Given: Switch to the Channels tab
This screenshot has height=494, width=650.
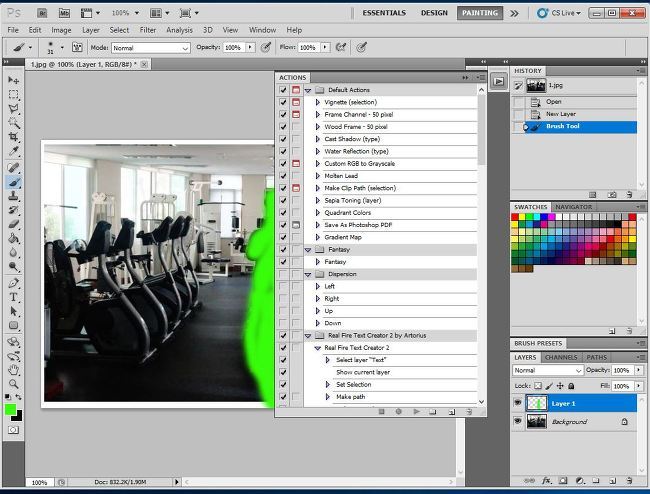Looking at the screenshot, I should [561, 357].
